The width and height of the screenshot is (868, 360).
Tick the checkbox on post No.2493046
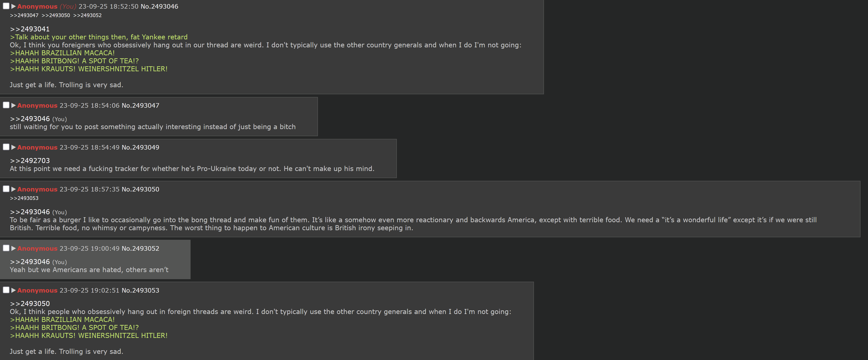click(x=6, y=6)
